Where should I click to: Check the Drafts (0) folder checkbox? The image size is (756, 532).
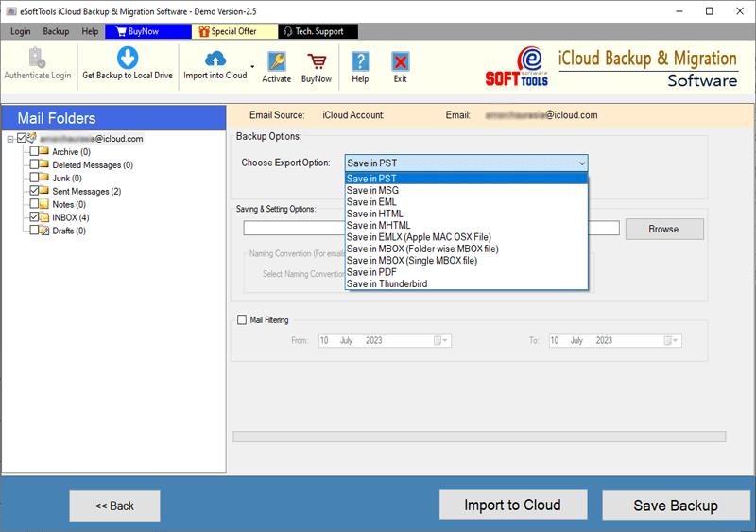click(34, 230)
